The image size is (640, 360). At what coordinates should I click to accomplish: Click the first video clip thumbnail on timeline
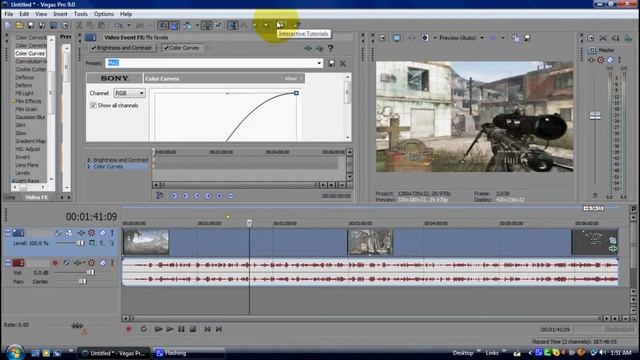146,242
